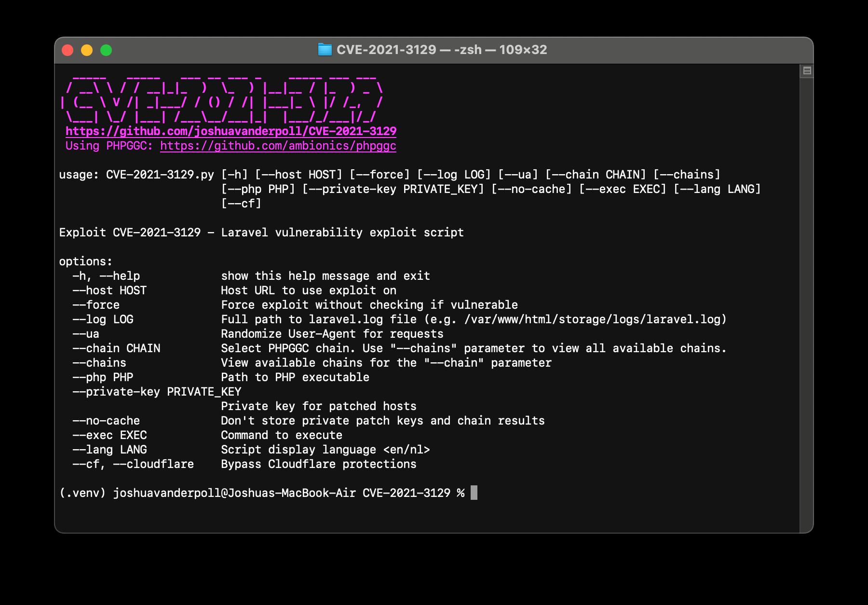Click the '--php PHP' option text
The height and width of the screenshot is (605, 868).
(x=103, y=377)
